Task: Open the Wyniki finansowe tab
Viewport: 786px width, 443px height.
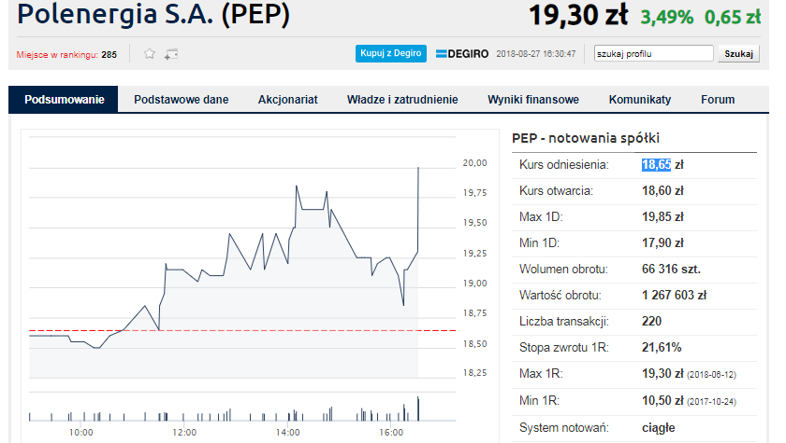Action: [x=533, y=99]
